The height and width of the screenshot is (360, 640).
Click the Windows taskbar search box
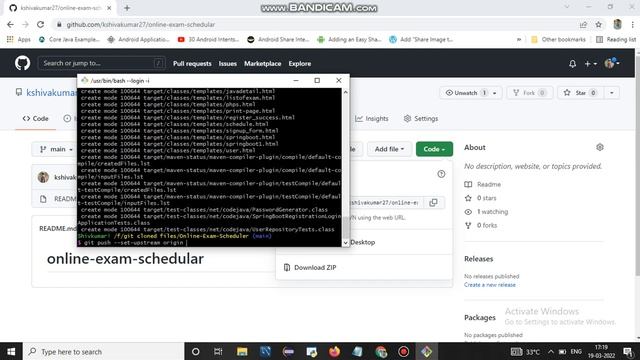click(103, 351)
